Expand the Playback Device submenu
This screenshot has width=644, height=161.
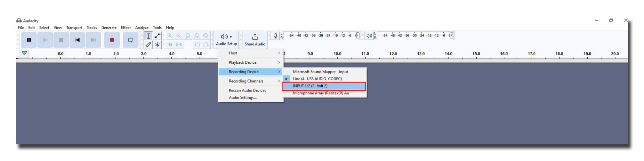(251, 62)
